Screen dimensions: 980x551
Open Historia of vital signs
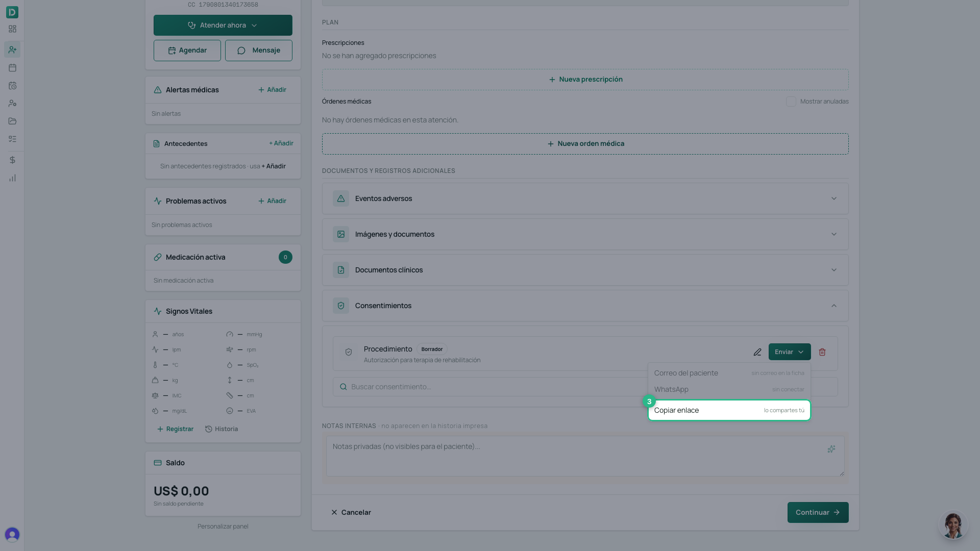pos(222,429)
